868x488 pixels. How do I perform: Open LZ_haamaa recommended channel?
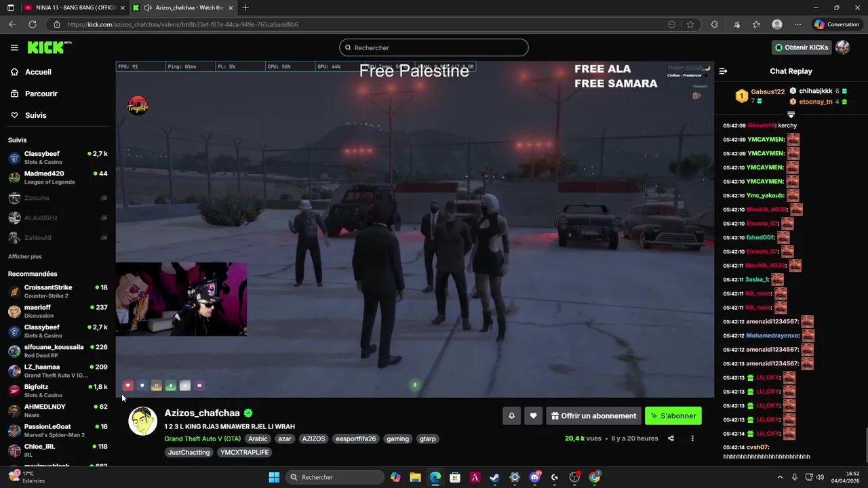(58, 371)
